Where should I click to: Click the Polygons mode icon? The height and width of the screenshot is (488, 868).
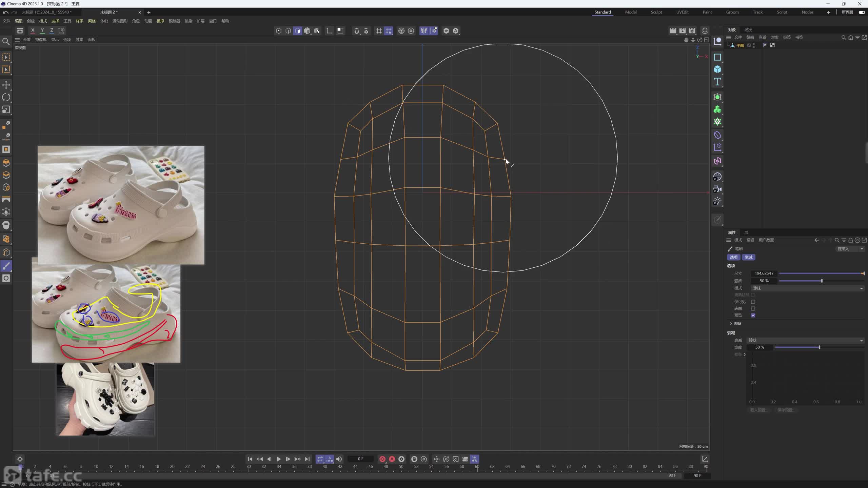point(297,31)
